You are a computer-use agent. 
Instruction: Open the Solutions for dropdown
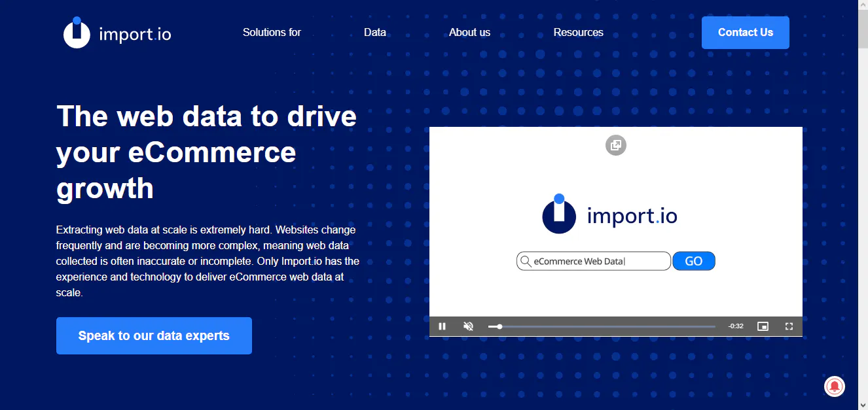point(272,32)
